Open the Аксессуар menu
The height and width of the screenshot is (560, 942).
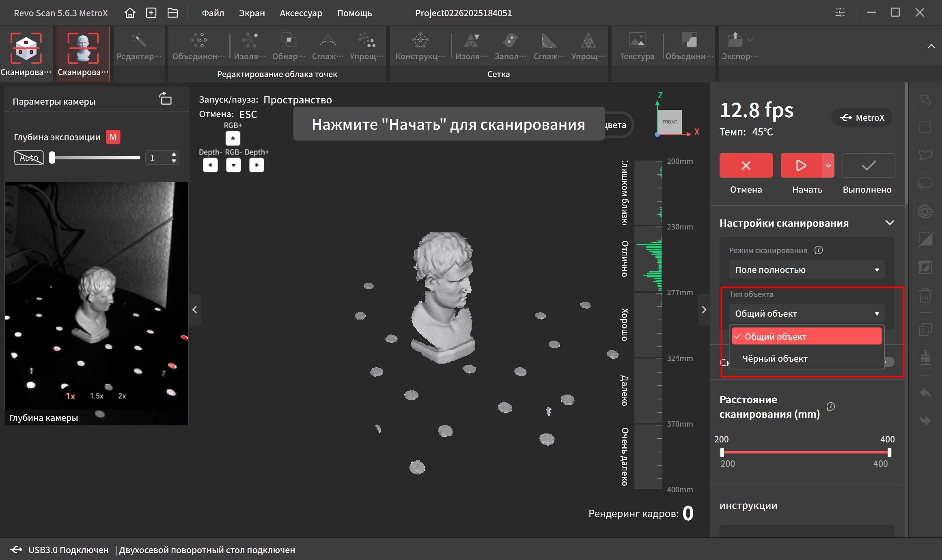[301, 13]
